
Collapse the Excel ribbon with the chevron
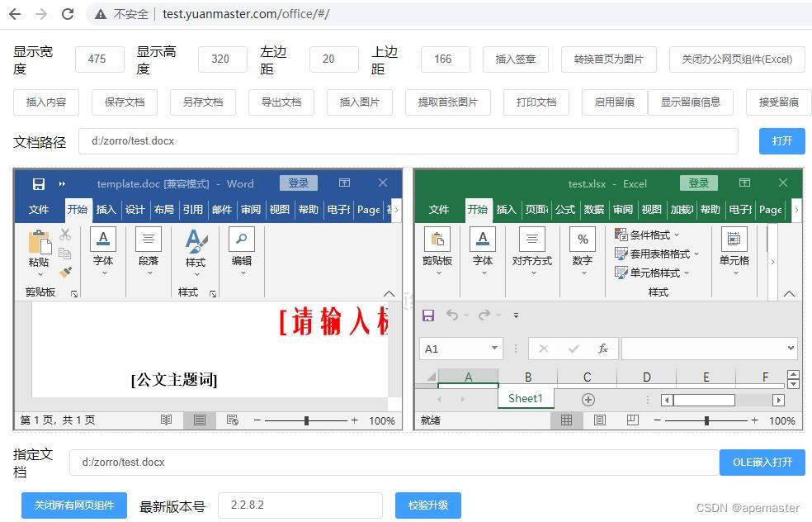pyautogui.click(x=789, y=293)
